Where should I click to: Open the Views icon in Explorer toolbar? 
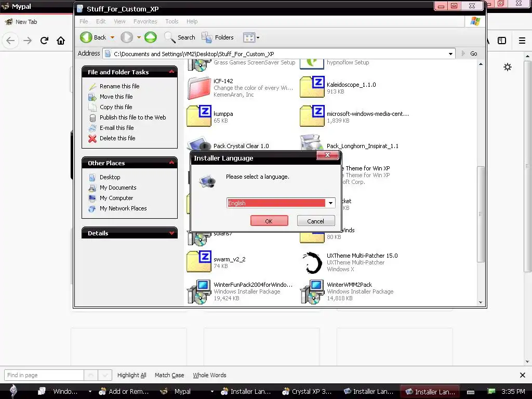coord(249,37)
